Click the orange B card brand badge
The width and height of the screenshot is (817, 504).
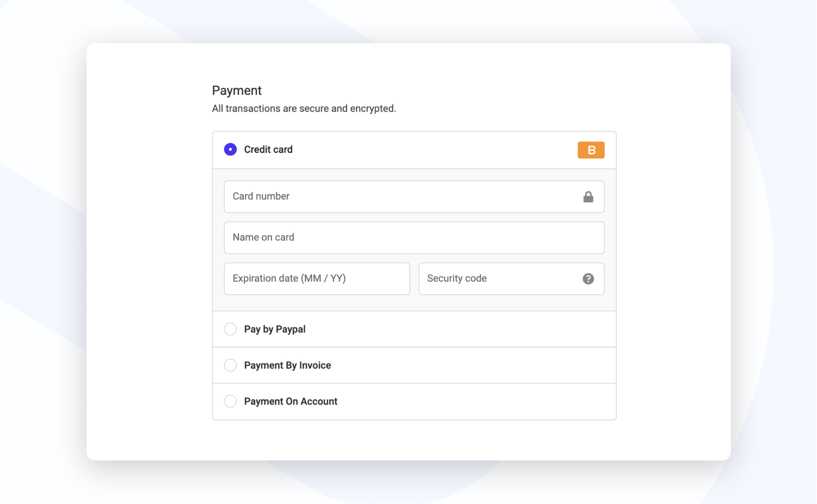[x=591, y=150]
